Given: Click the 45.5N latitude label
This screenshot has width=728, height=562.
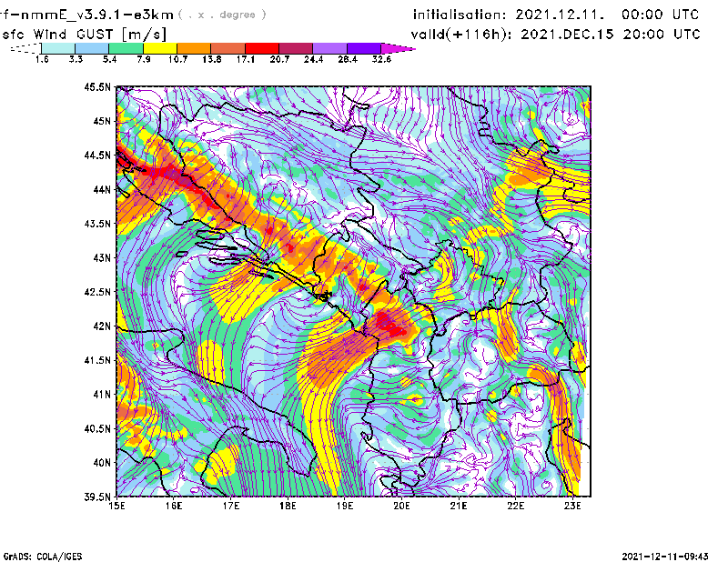Looking at the screenshot, I should coord(97,86).
